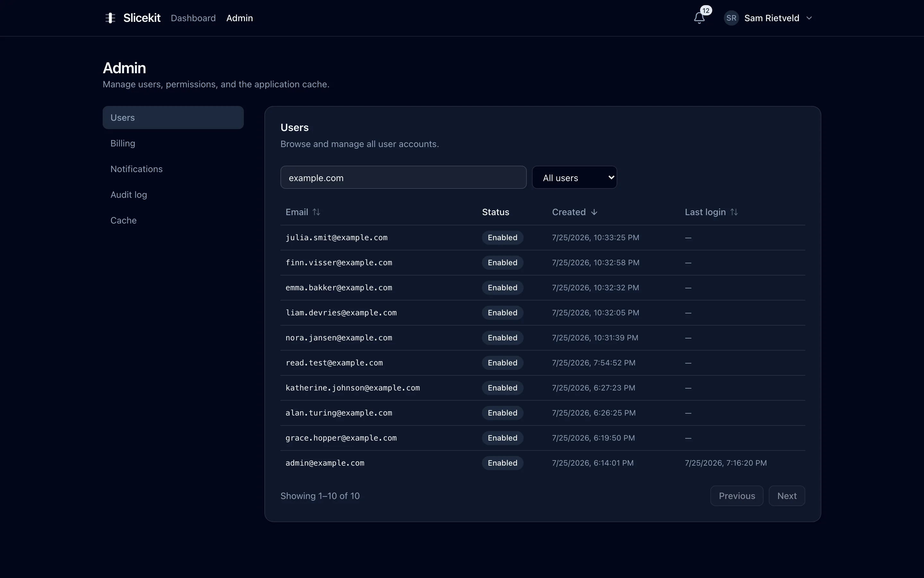Screen dimensions: 924x578
Task: Select julia.smit@example.com row email
Action: 336,237
